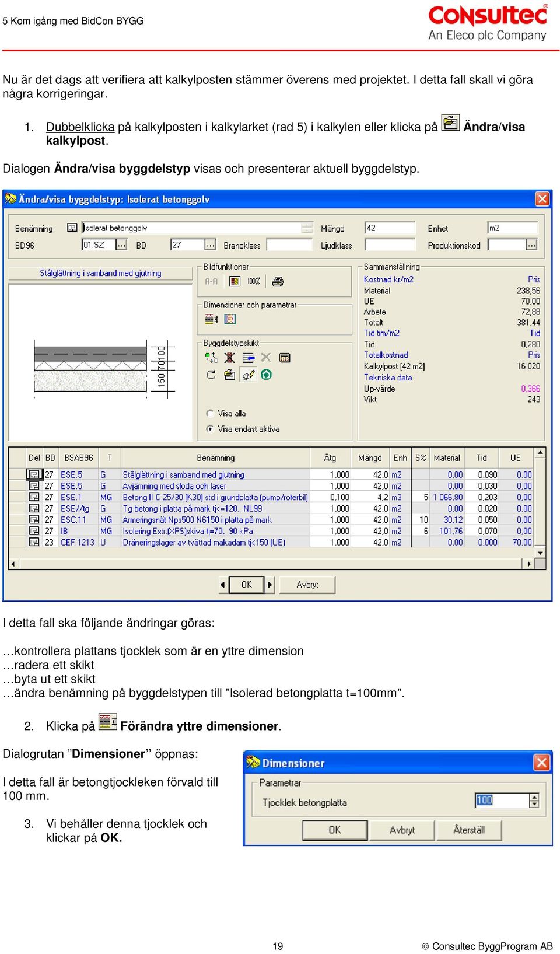Click the printer icon in Bildfunktioner

(278, 281)
